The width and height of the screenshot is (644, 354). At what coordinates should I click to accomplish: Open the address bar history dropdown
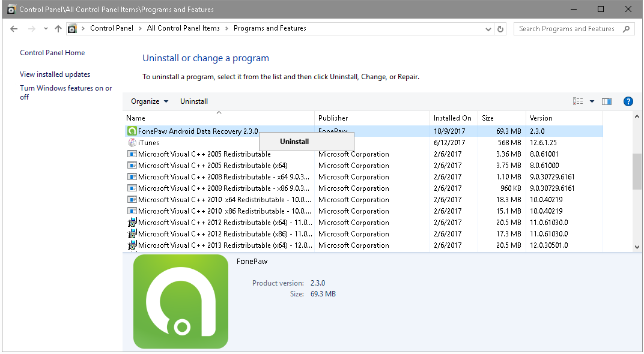[488, 29]
